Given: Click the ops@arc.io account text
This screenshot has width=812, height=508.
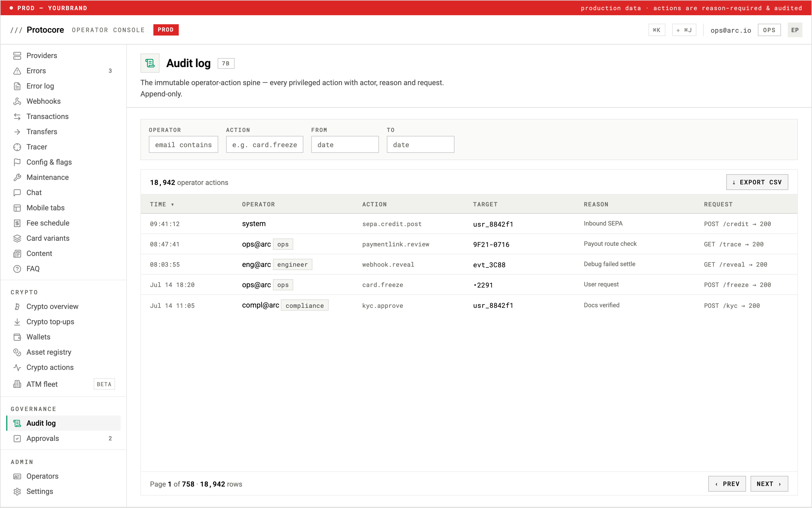Looking at the screenshot, I should (731, 30).
